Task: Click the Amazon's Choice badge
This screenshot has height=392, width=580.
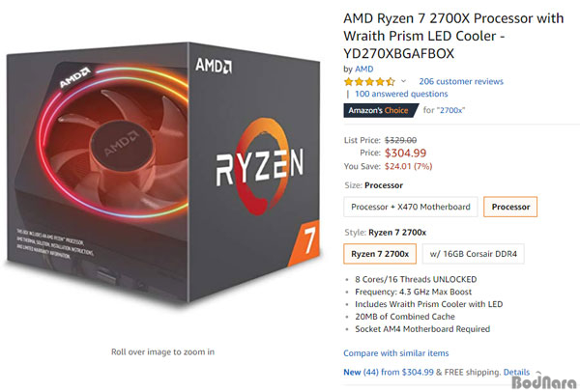Action: (381, 110)
